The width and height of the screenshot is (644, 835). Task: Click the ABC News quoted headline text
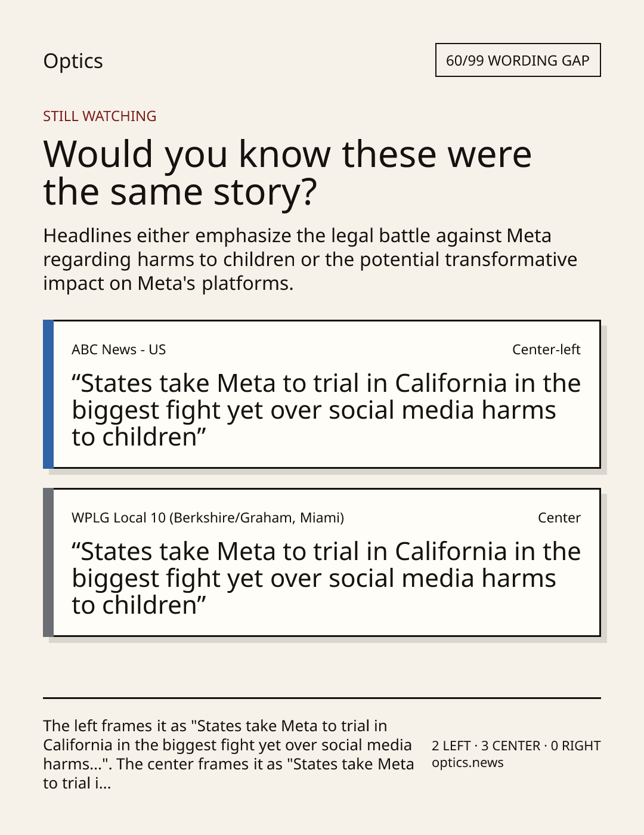point(326,410)
